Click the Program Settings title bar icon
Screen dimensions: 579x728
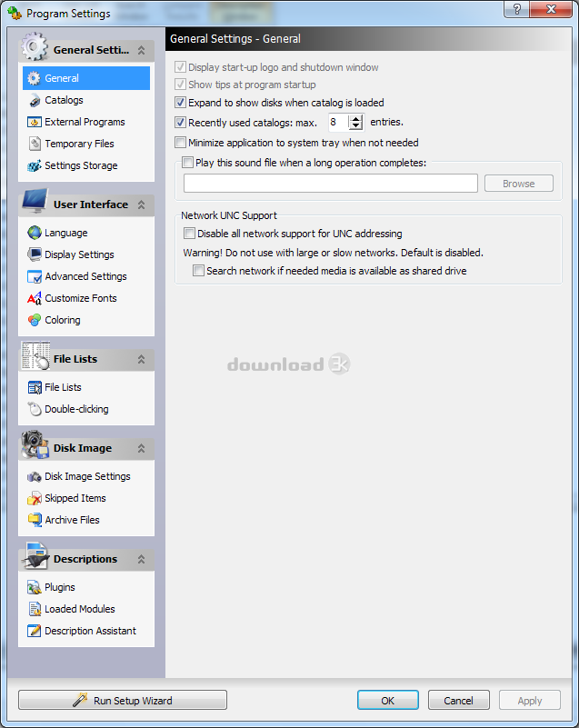point(15,13)
